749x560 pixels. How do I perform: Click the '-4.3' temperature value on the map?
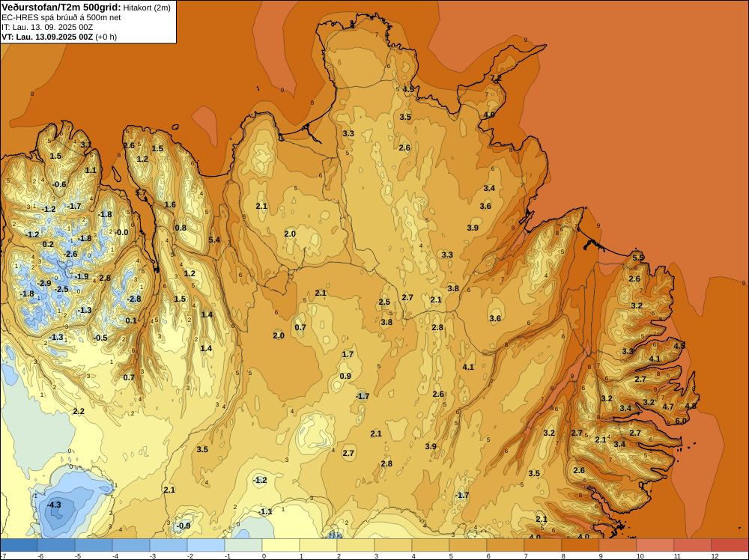coord(54,505)
